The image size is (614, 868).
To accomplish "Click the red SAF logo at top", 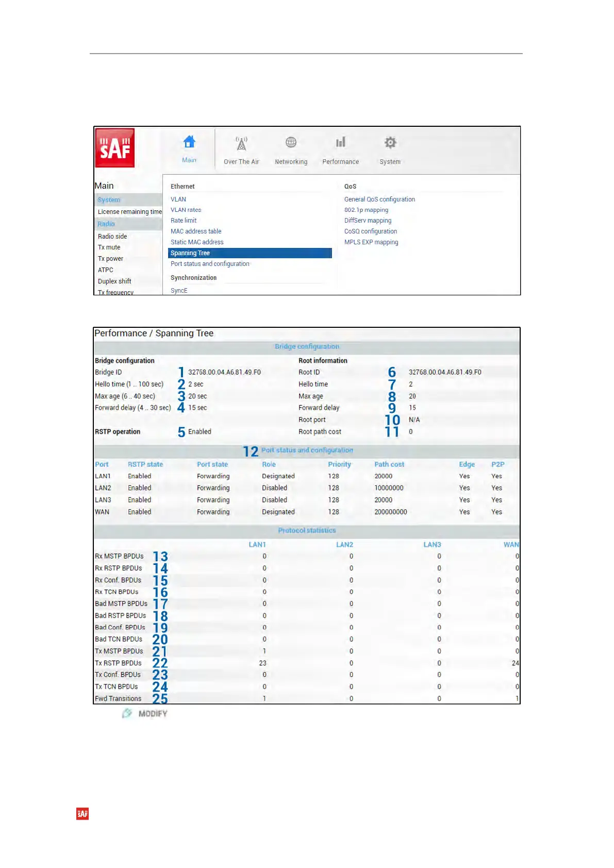I will [115, 148].
